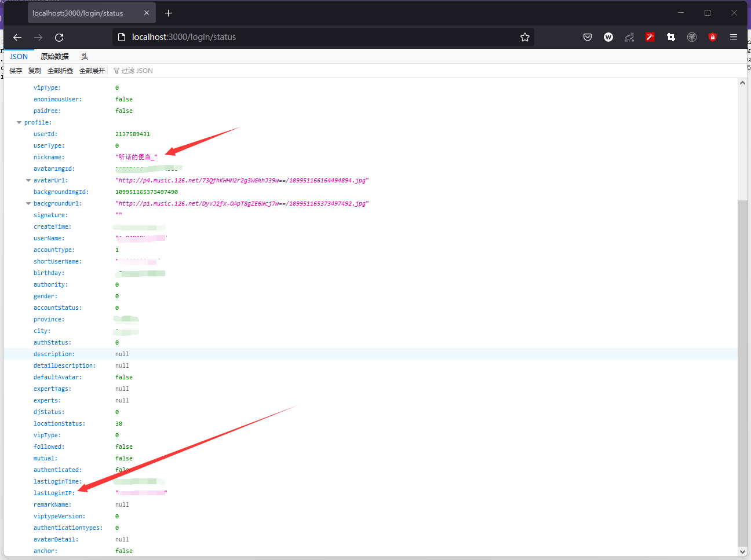
Task: Select the province row key
Action: pos(49,320)
